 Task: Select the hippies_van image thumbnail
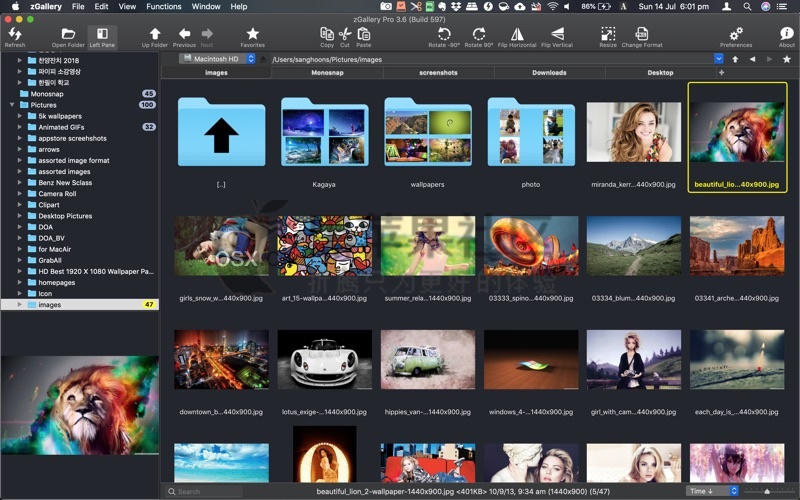click(x=428, y=360)
